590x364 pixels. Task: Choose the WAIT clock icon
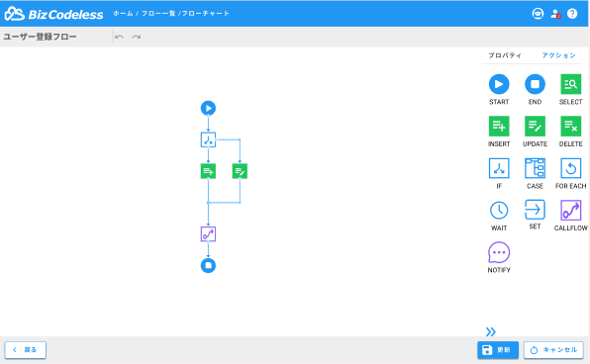(x=499, y=211)
